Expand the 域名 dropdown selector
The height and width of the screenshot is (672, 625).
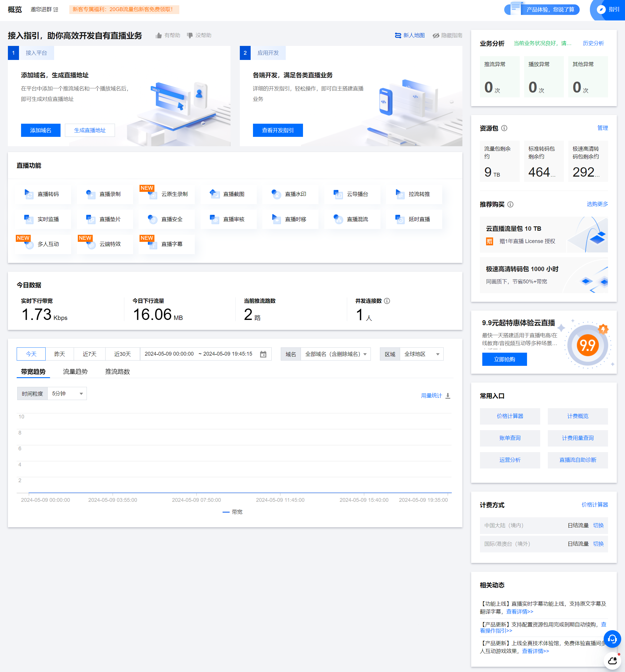point(335,354)
